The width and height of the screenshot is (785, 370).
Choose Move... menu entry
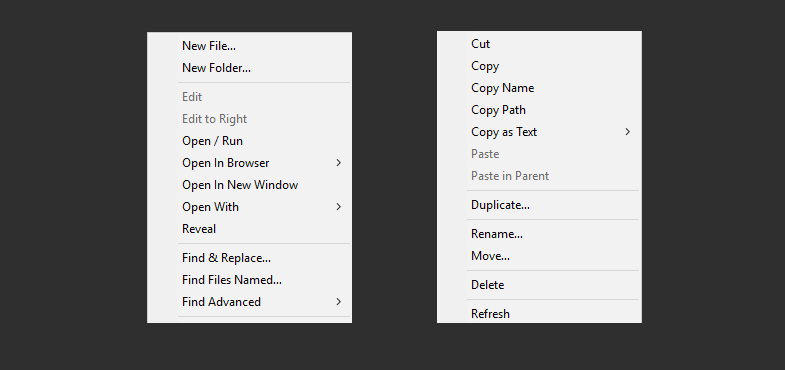click(x=539, y=256)
